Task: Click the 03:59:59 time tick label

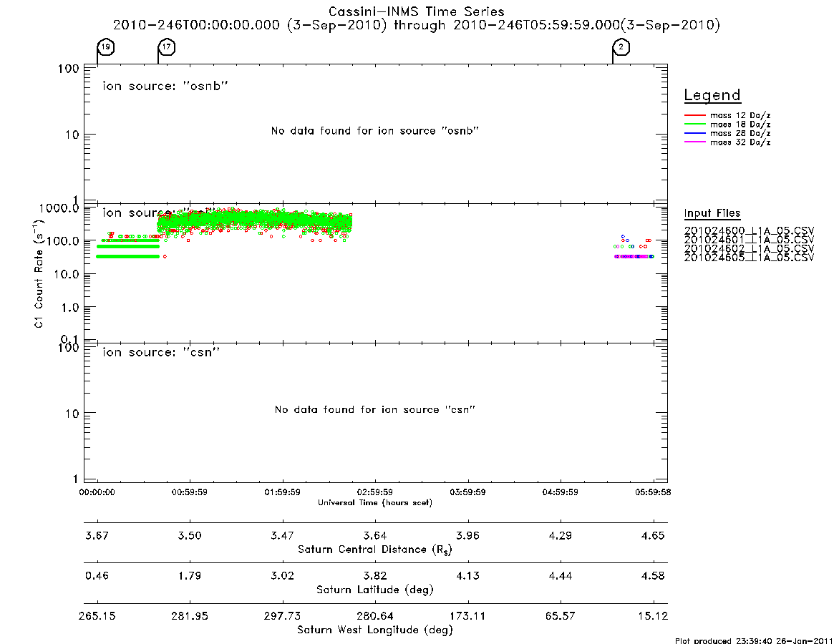Action: click(467, 492)
